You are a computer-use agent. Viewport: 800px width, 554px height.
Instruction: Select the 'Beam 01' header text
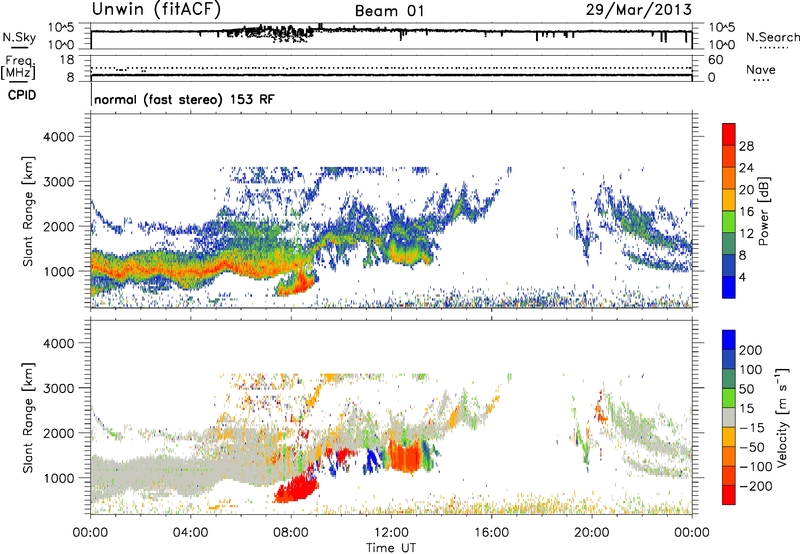point(389,11)
